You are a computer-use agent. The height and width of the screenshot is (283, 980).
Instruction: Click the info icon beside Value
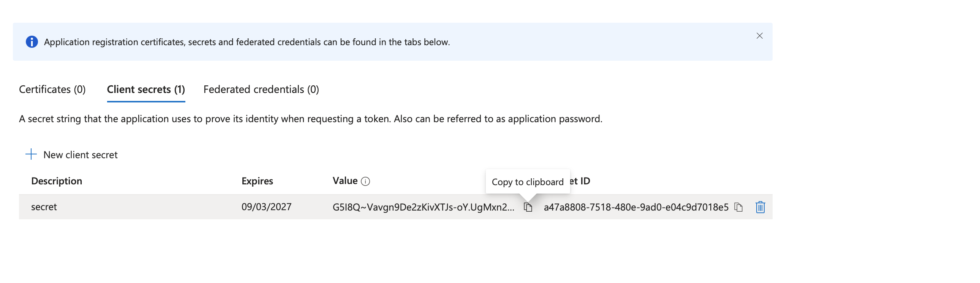(x=365, y=181)
